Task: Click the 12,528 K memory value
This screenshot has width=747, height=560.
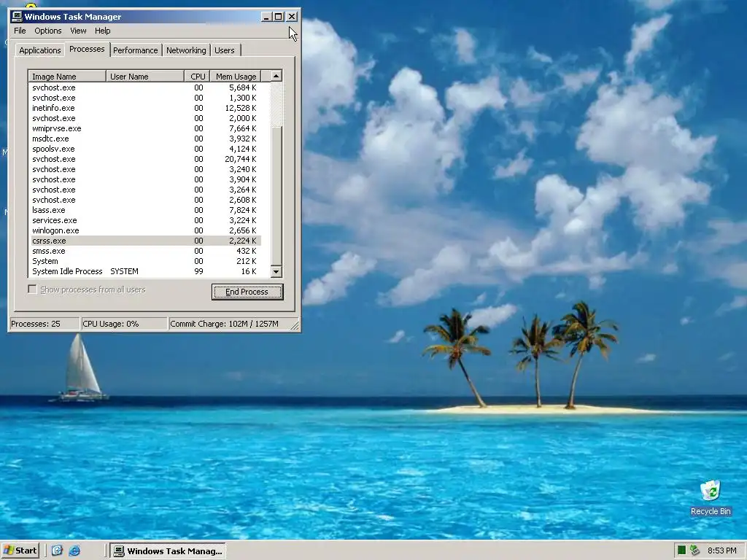Action: pos(241,108)
